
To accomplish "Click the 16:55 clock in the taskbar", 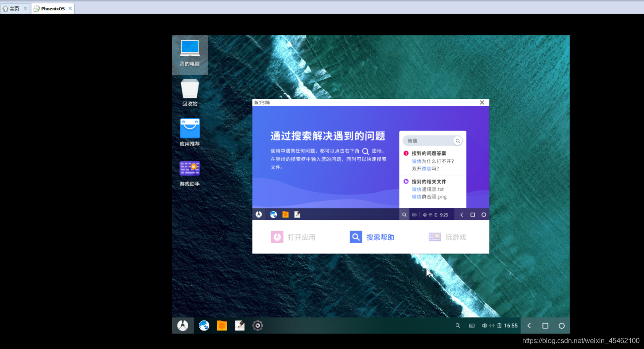I will 511,326.
